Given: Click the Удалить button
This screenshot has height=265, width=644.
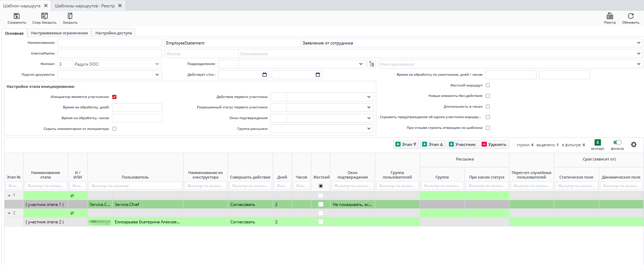Looking at the screenshot, I should pyautogui.click(x=494, y=144).
